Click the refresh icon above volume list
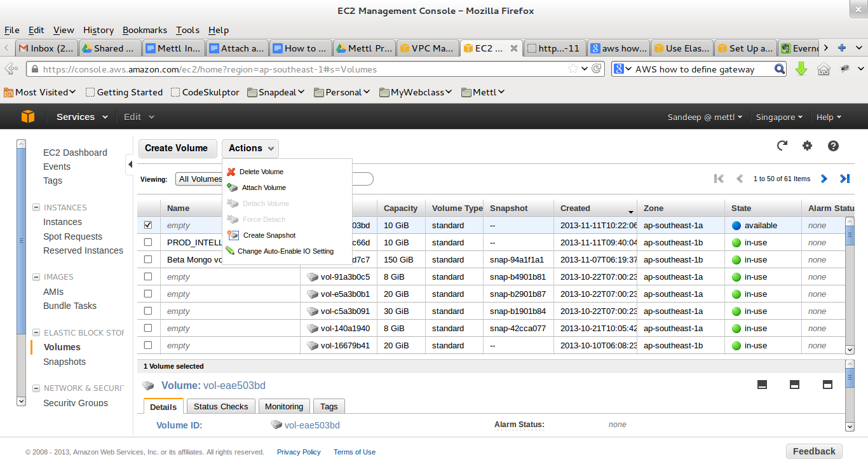 point(782,146)
